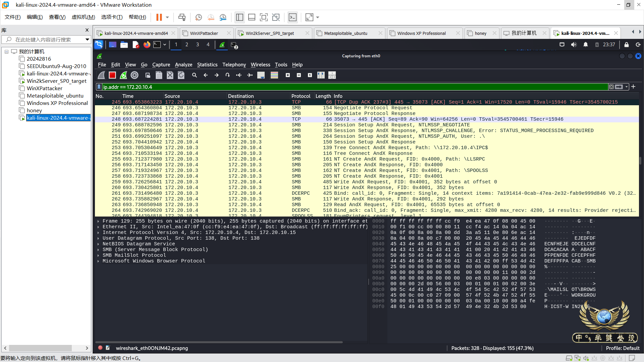Open display filter history dropdown arrow
Screen dimensions: 644x362
point(627,87)
